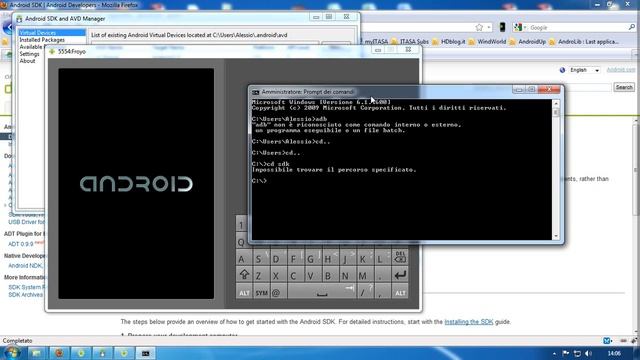Click inside the command prompt at C:\> line
This screenshot has height=360, width=640.
tap(260, 180)
